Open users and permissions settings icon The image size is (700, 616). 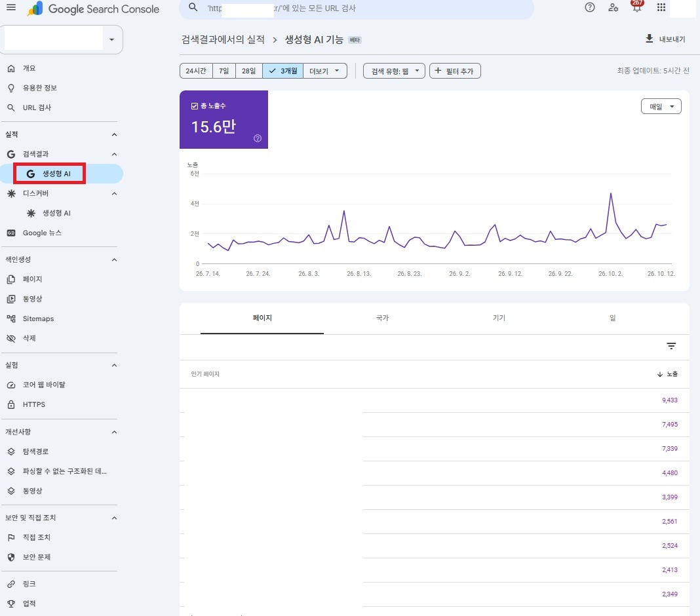click(613, 8)
